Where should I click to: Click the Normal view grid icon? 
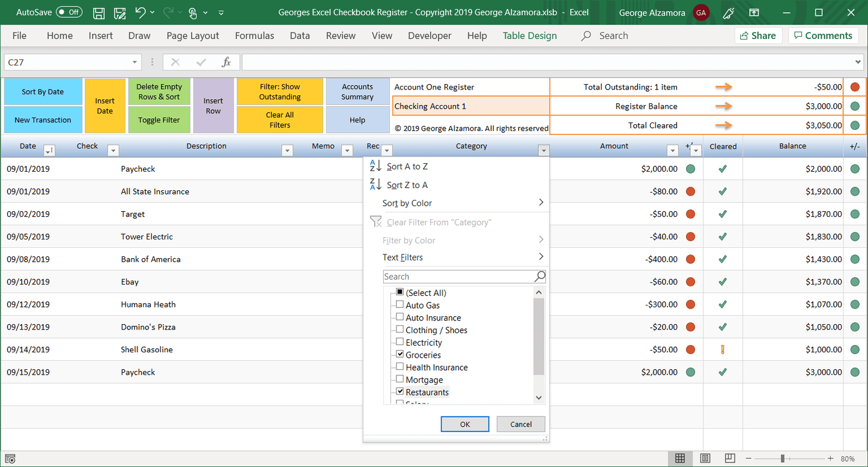click(x=680, y=459)
